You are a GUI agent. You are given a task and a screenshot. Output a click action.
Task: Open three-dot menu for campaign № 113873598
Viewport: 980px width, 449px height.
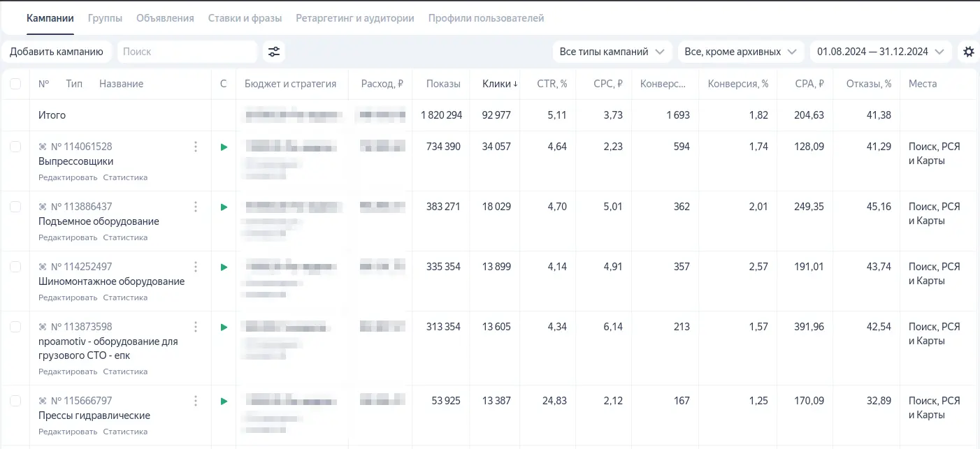click(196, 327)
